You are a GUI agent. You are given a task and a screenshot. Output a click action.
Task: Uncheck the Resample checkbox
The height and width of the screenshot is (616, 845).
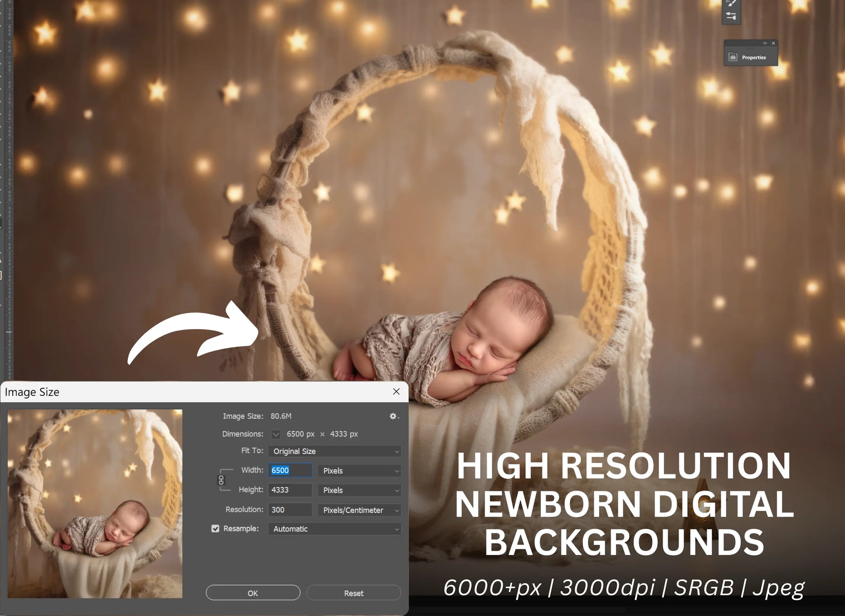click(x=215, y=529)
